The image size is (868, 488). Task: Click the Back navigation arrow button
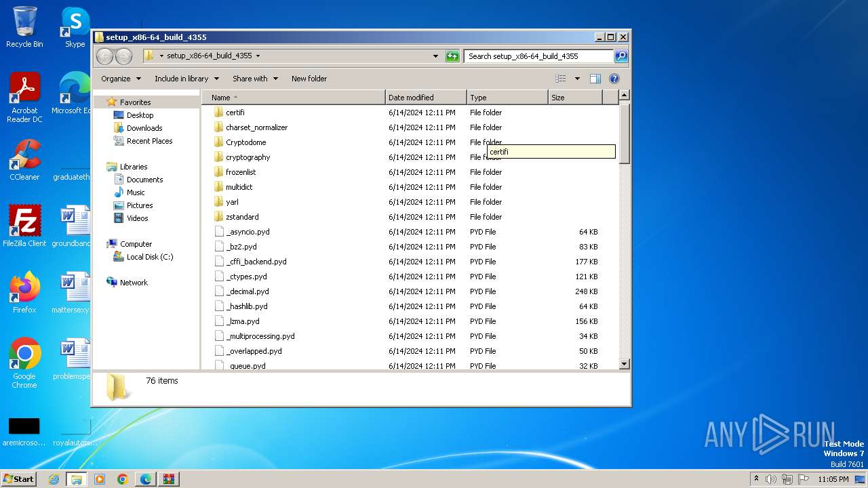(104, 56)
